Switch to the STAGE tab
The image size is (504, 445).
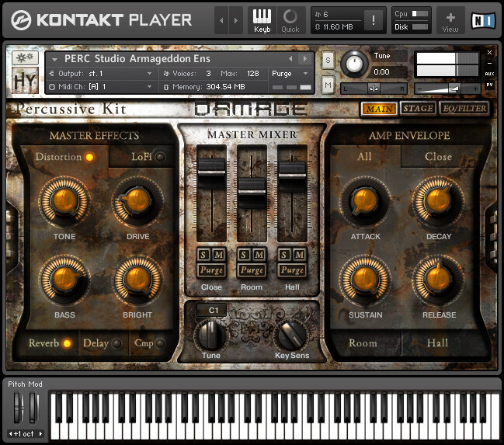[x=418, y=109]
